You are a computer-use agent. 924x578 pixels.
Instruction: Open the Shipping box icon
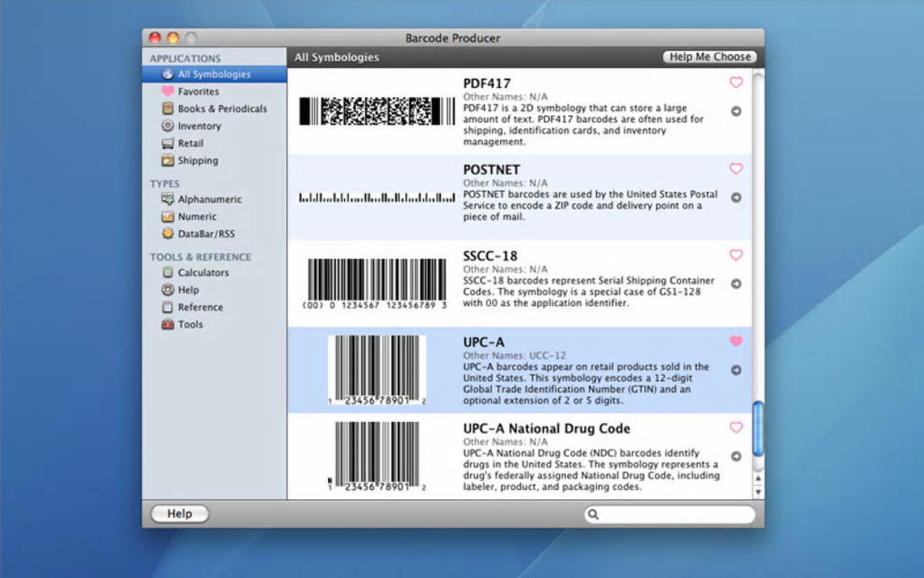168,160
